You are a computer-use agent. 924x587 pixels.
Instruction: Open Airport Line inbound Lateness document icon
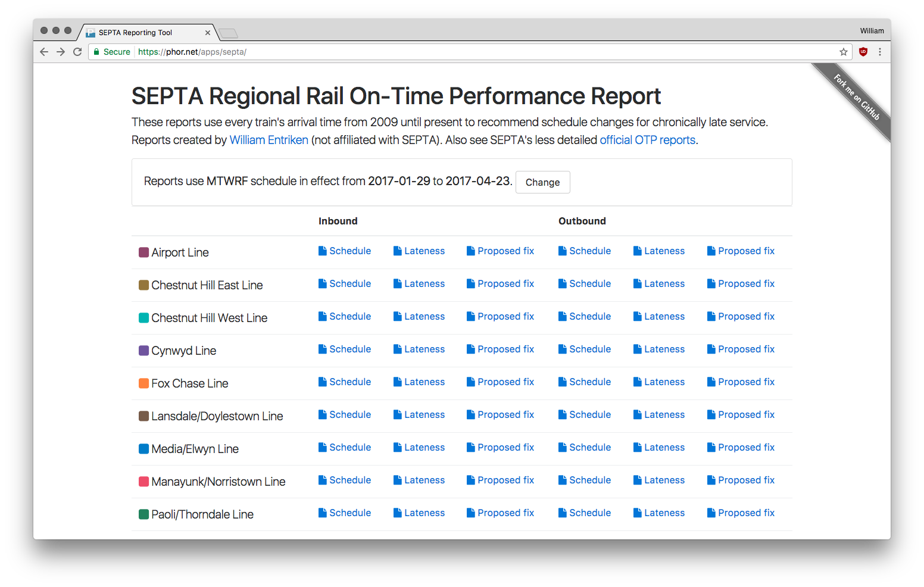pos(398,251)
